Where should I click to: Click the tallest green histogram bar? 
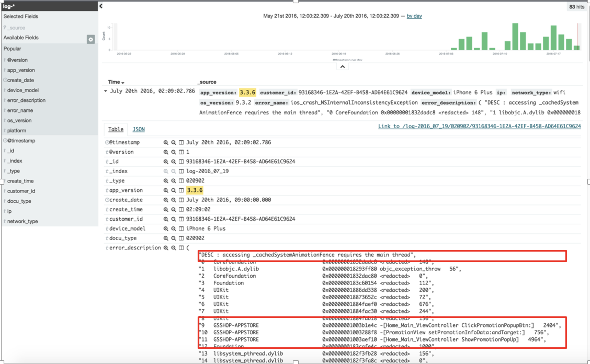click(x=515, y=37)
